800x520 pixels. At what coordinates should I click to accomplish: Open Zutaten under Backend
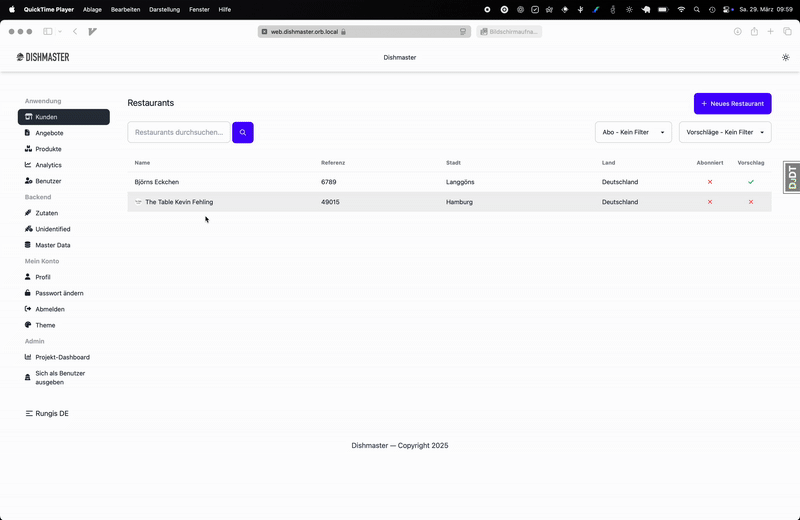coord(46,213)
